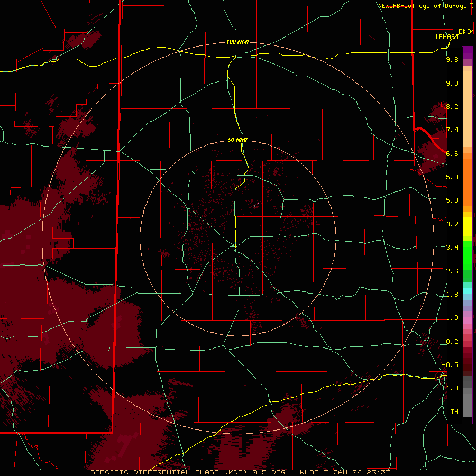Click the TH threshold label on scale
Screen dimensions: 476x476
[454, 411]
